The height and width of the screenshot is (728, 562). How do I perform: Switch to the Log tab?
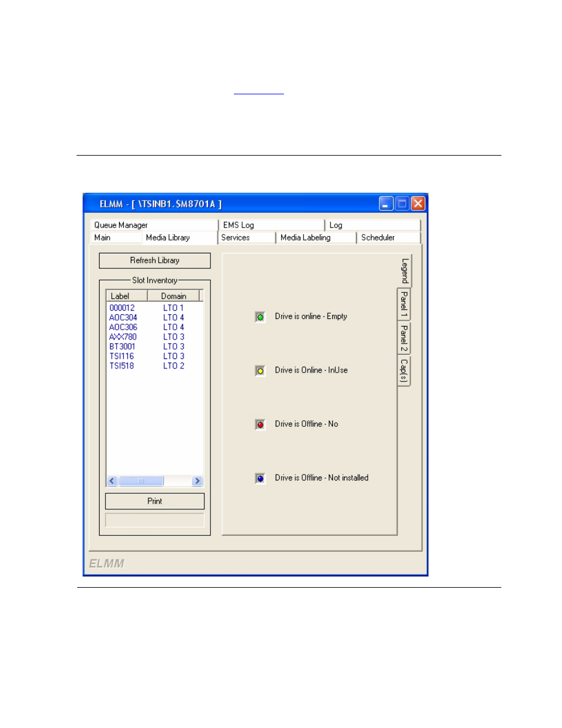[373, 225]
